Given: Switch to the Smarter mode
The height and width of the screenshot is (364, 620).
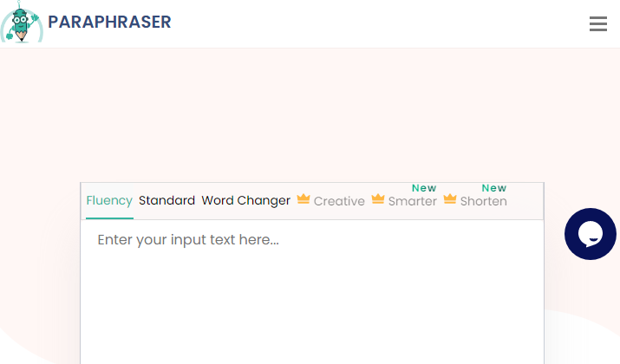Looking at the screenshot, I should (413, 201).
